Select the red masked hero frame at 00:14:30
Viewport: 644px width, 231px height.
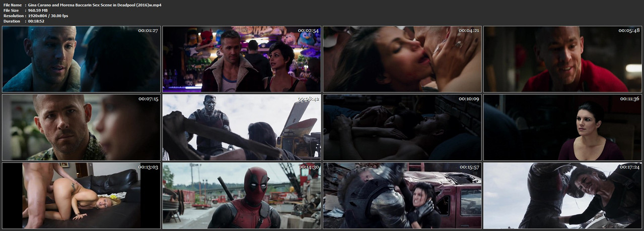click(x=242, y=196)
